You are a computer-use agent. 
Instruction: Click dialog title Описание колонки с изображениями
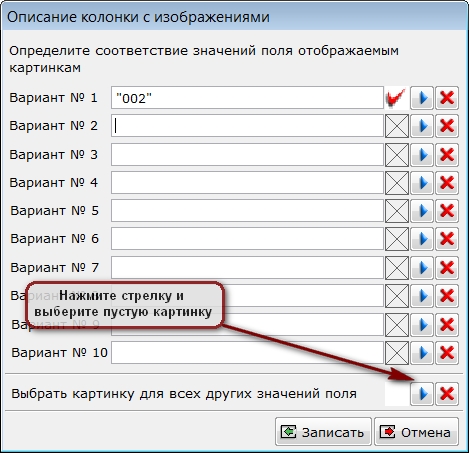pyautogui.click(x=138, y=17)
